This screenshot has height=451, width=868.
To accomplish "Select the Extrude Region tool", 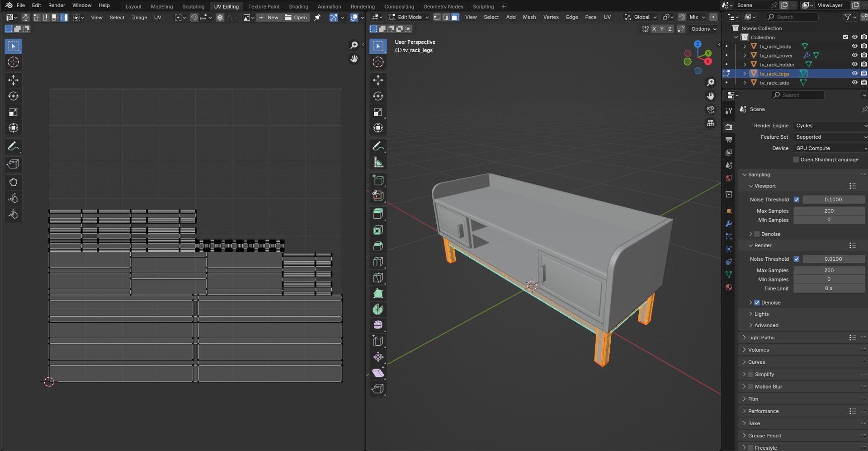I will tap(378, 214).
